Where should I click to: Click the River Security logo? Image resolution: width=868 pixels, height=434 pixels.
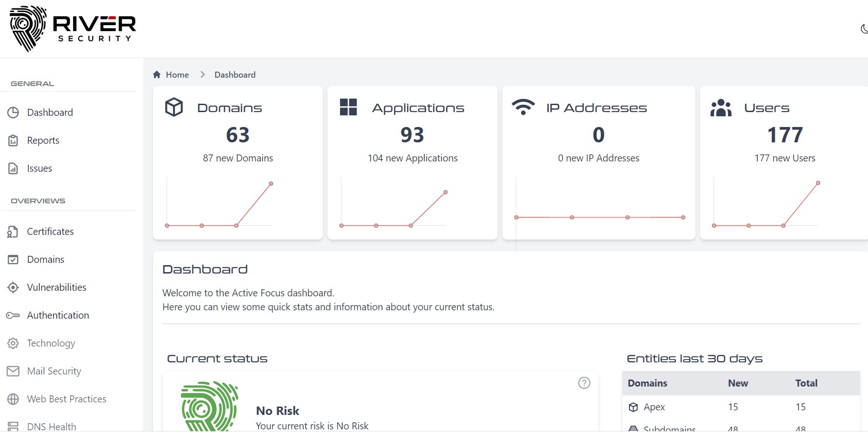[73, 28]
